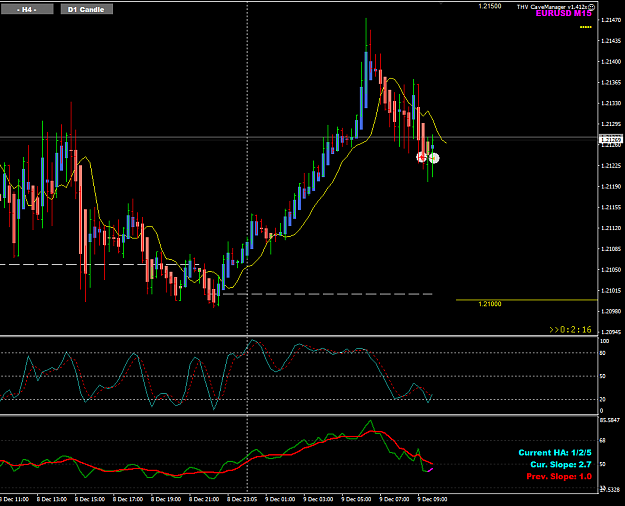Click the 8 Dec 23:05 time label
625x506 pixels.
point(242,499)
